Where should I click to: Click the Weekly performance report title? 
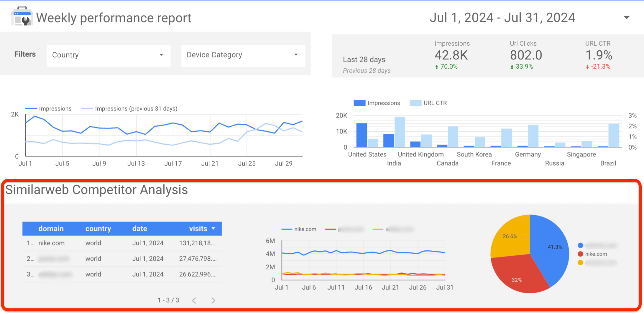pyautogui.click(x=114, y=18)
